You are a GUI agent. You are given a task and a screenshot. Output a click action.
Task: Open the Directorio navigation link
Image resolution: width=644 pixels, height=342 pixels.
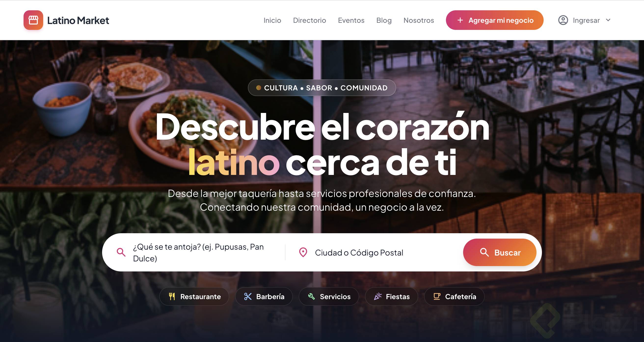[x=309, y=20]
